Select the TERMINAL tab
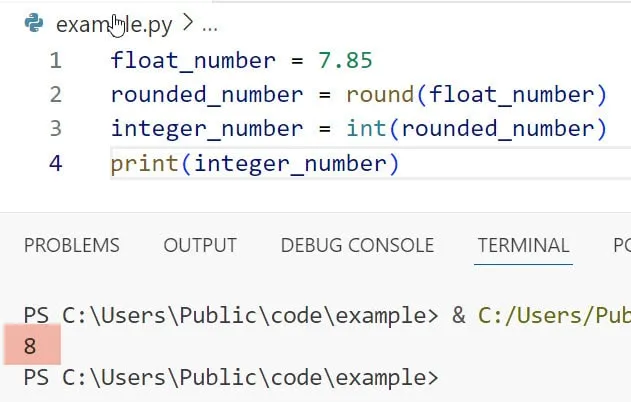This screenshot has width=631, height=402. coord(523,245)
